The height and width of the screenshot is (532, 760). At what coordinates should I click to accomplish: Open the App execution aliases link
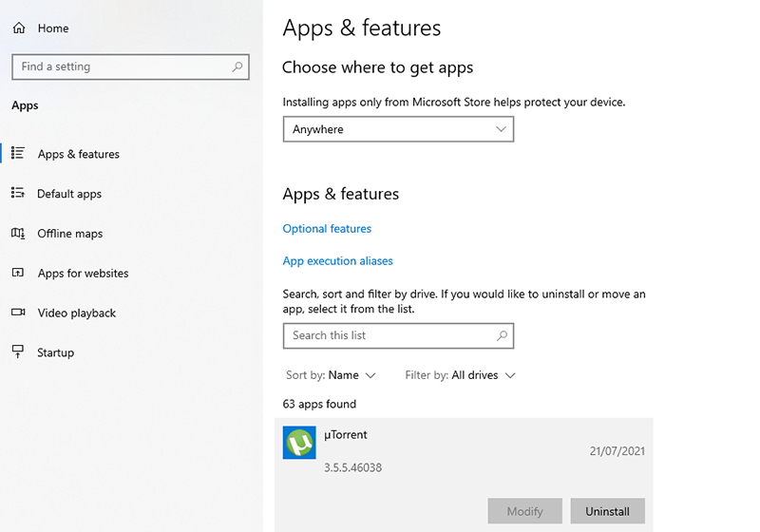[x=337, y=261]
